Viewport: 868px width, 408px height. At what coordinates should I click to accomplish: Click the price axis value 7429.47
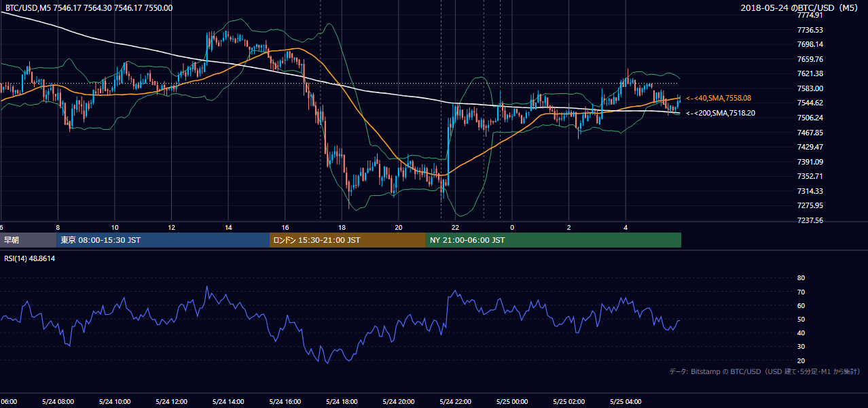coord(810,147)
